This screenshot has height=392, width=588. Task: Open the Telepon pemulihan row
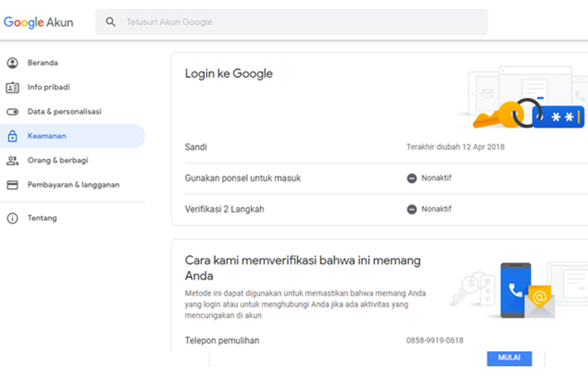tap(386, 341)
